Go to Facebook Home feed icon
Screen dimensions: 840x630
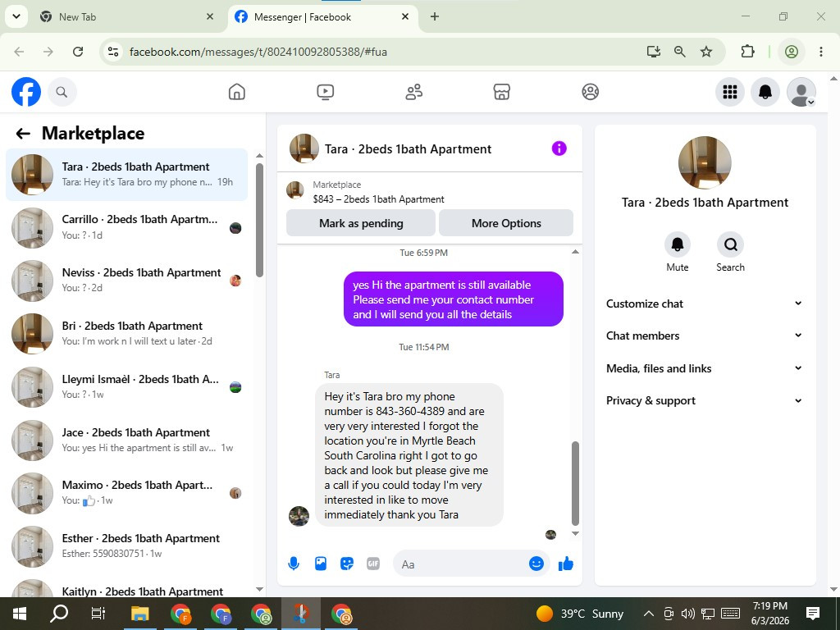(x=237, y=92)
